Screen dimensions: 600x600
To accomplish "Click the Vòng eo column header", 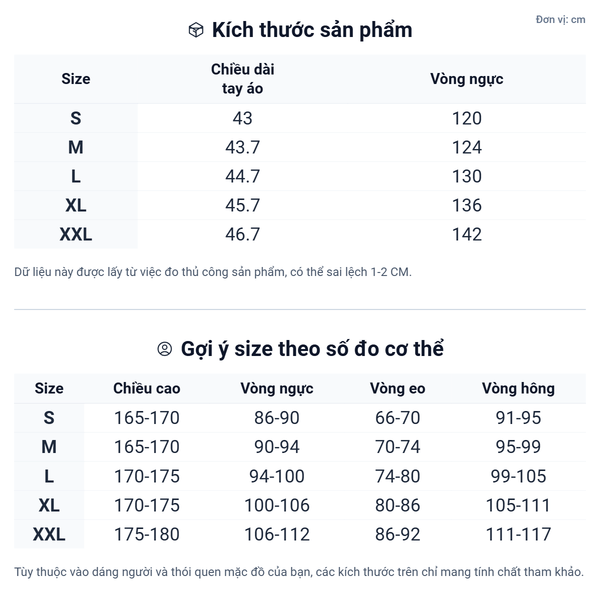I will [x=397, y=388].
